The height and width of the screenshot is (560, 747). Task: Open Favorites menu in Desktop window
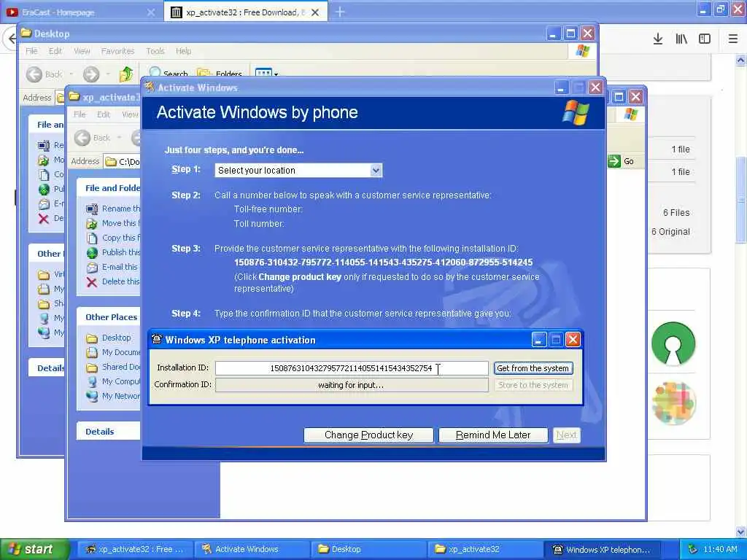pyautogui.click(x=117, y=51)
